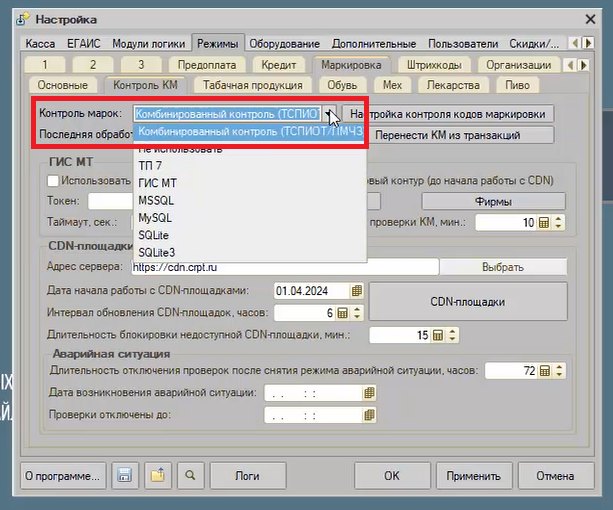Open the 'Табачная продукция' subtab

point(253,85)
